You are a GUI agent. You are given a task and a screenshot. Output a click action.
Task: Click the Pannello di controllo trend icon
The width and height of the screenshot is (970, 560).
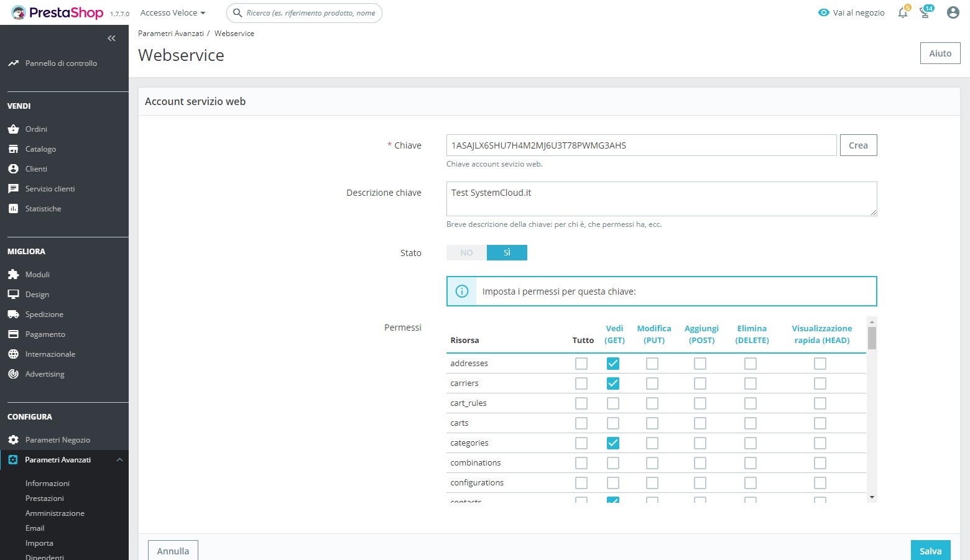[x=13, y=63]
